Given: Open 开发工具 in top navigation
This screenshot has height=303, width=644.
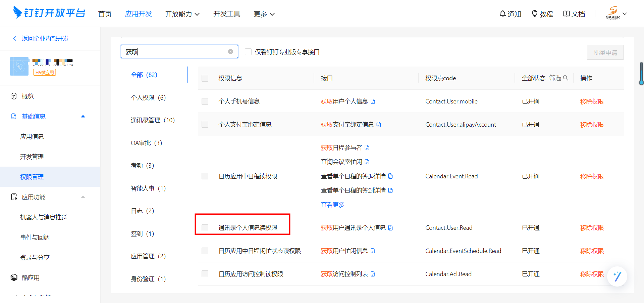Looking at the screenshot, I should (x=227, y=14).
